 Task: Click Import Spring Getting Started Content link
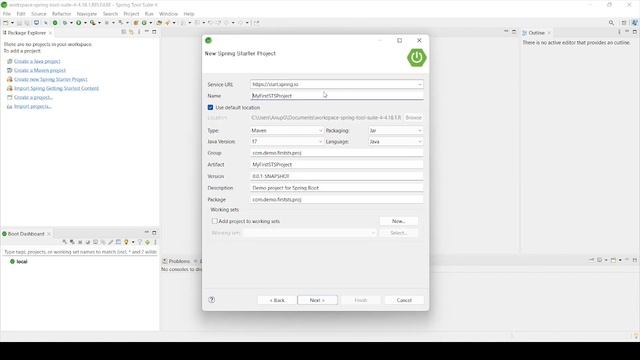[56, 88]
